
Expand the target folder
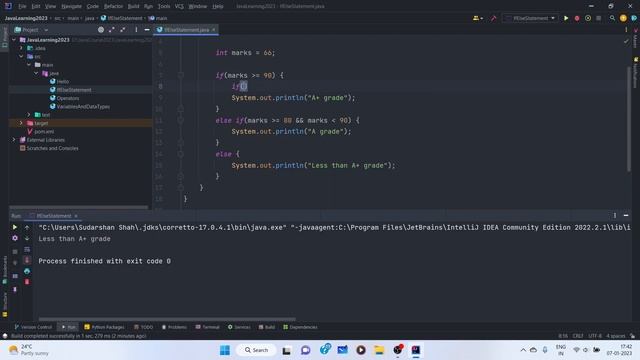coord(22,123)
